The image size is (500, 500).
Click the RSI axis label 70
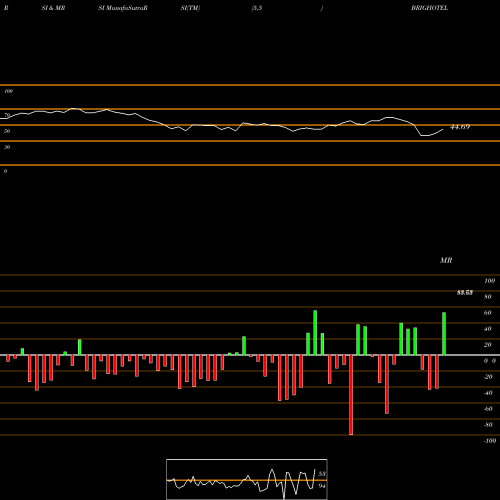[7, 115]
